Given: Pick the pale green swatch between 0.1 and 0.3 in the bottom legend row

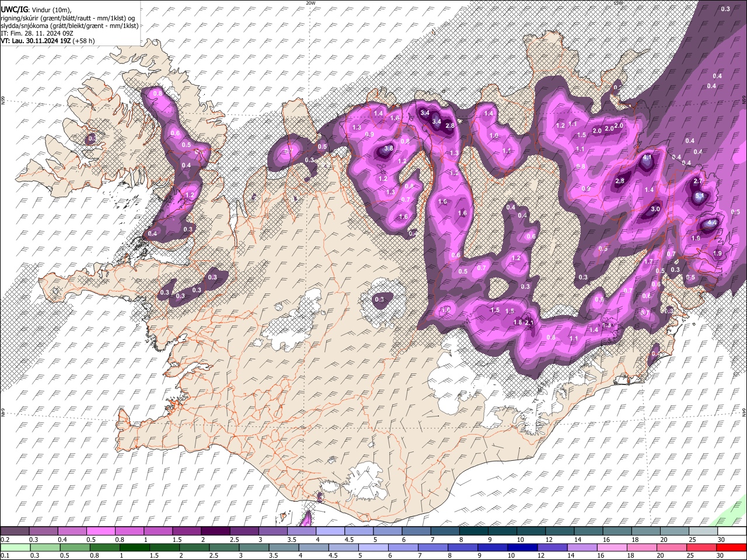Looking at the screenshot, I should point(15,547).
